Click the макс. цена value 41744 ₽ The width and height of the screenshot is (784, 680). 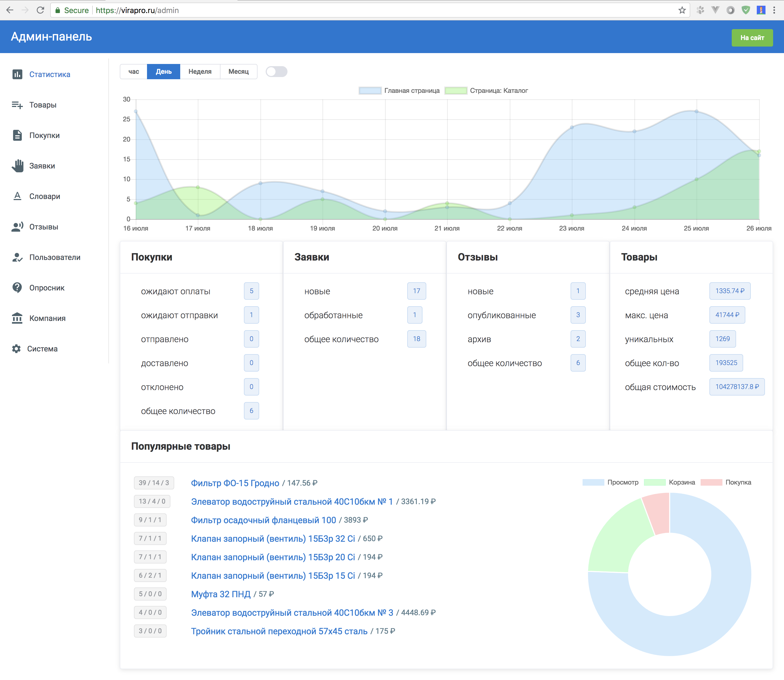727,315
